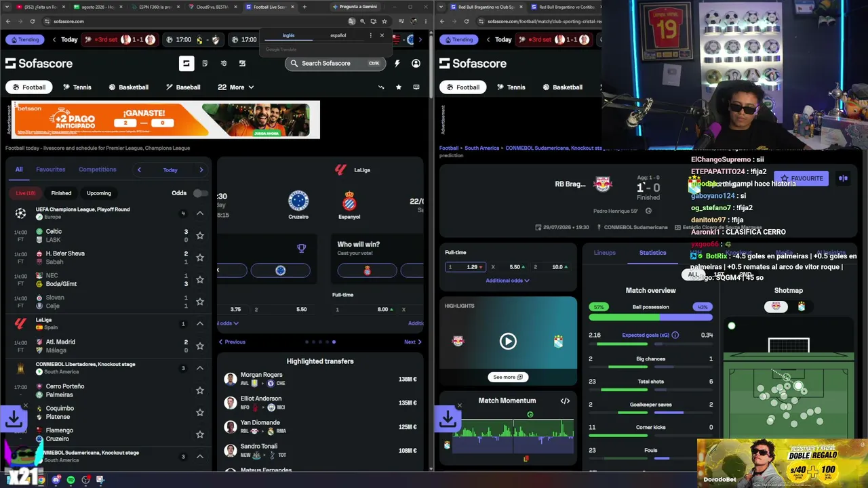Image resolution: width=868 pixels, height=488 pixels.
Task: Open the 22 More sports dropdown
Action: [x=236, y=87]
